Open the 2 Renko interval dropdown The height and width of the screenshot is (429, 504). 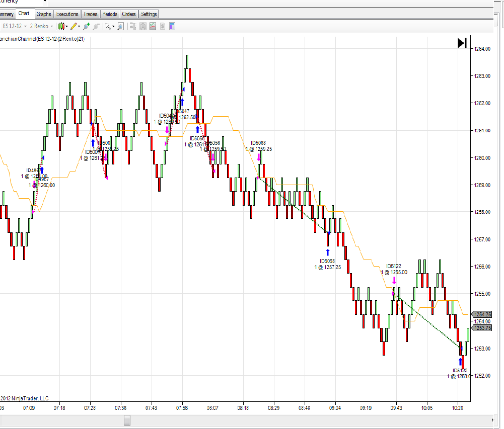(x=41, y=26)
